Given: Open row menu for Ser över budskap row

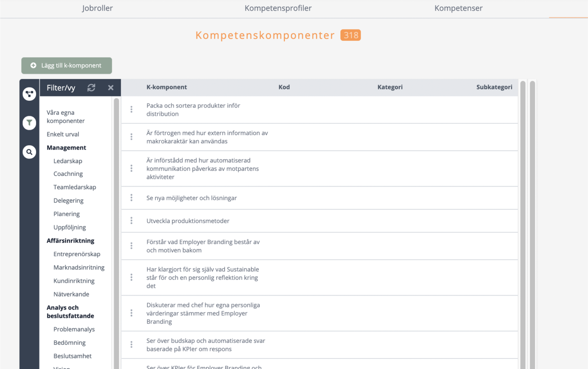Looking at the screenshot, I should 131,344.
